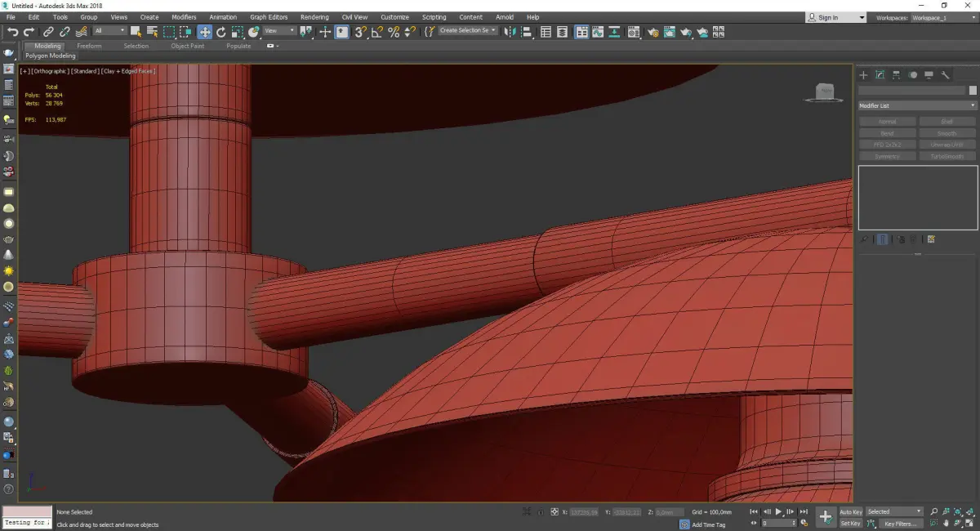The height and width of the screenshot is (531, 980).
Task: Activate the Rotate tool
Action: coord(220,32)
